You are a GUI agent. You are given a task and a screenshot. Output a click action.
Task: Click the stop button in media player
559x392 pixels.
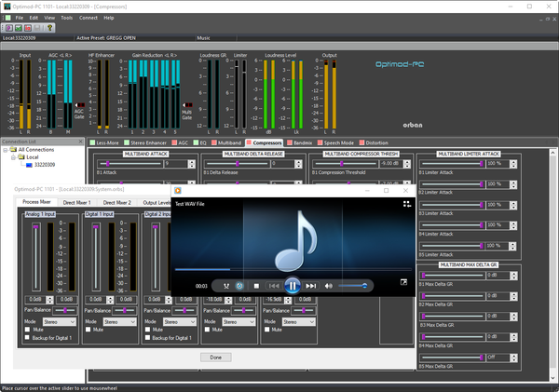click(x=256, y=286)
